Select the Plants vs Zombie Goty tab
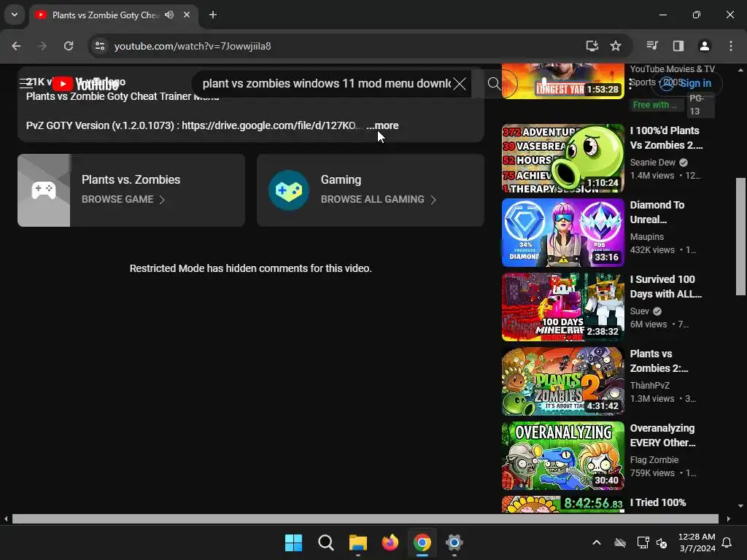The height and width of the screenshot is (560, 747). [105, 15]
